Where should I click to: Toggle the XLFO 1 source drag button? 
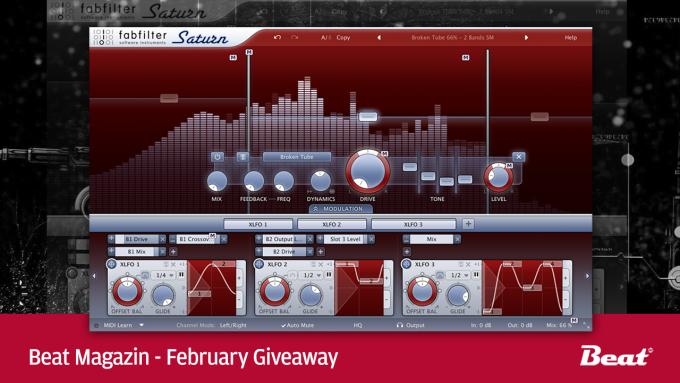(x=111, y=264)
